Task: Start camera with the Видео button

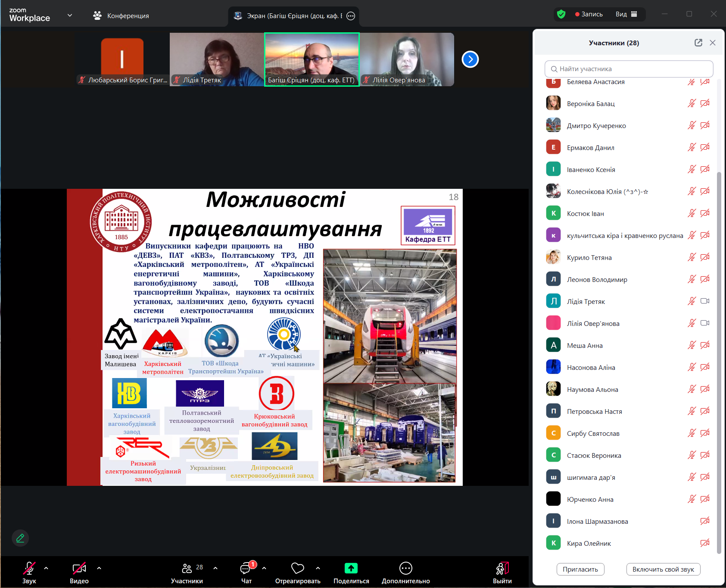Action: (x=79, y=572)
